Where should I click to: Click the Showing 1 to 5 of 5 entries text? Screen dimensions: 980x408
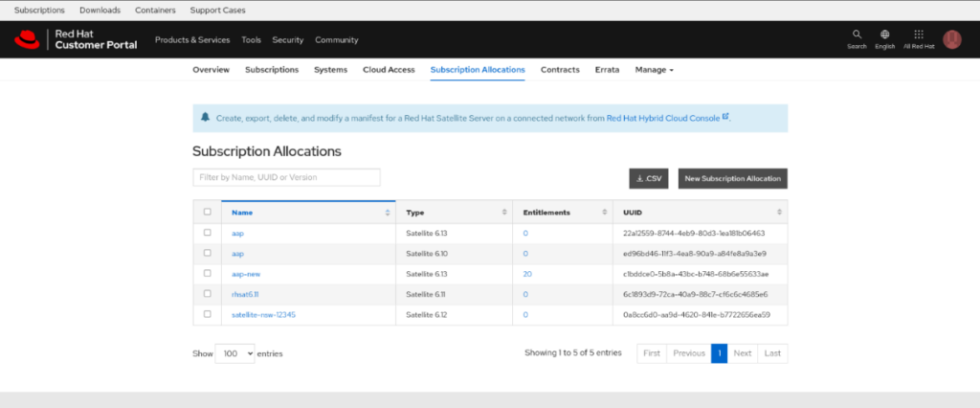573,353
